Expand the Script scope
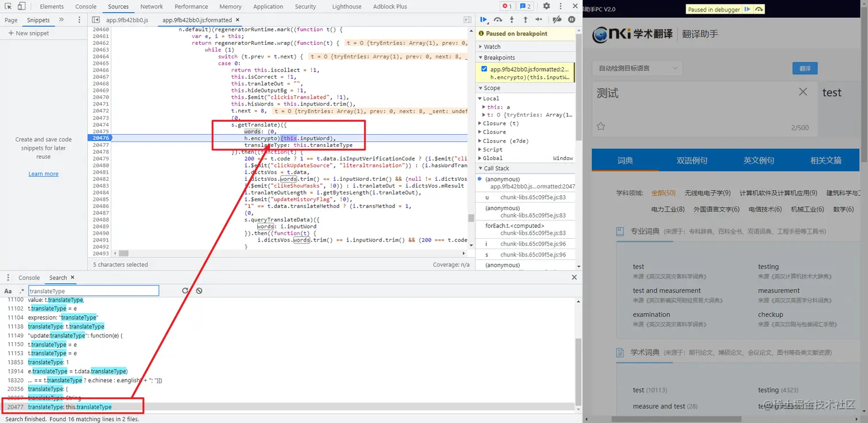 click(x=491, y=149)
